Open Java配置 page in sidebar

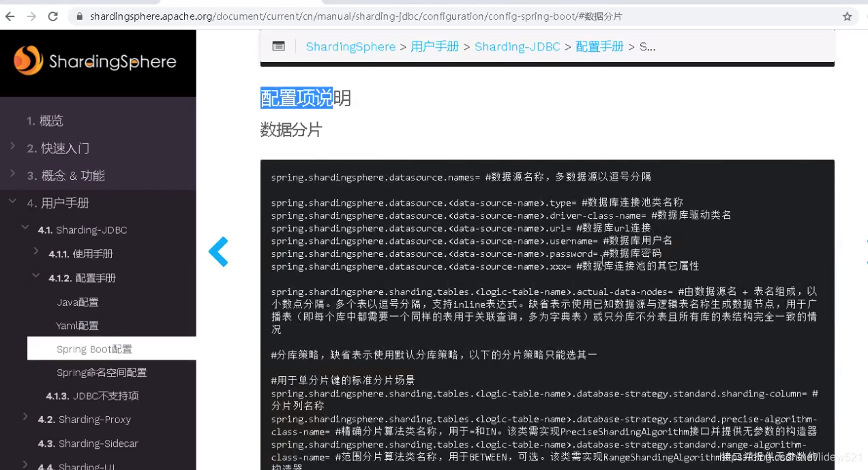point(78,302)
